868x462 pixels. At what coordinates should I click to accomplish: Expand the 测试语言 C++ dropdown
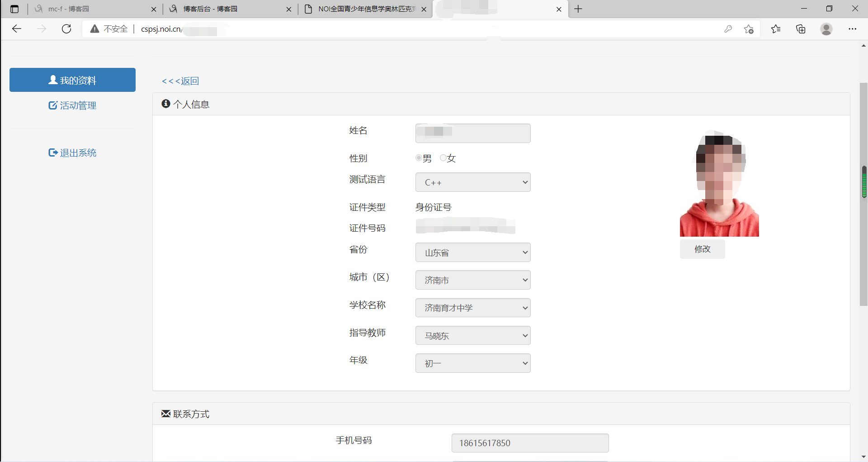tap(472, 182)
